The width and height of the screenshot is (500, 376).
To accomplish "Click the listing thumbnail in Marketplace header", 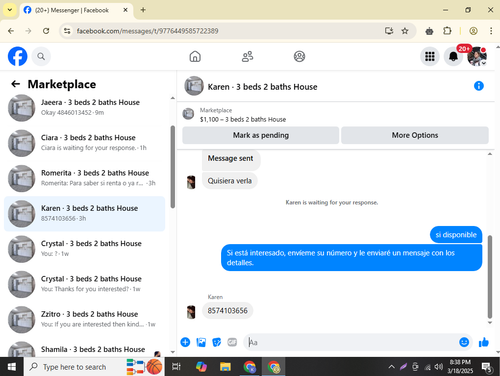I will tap(188, 114).
